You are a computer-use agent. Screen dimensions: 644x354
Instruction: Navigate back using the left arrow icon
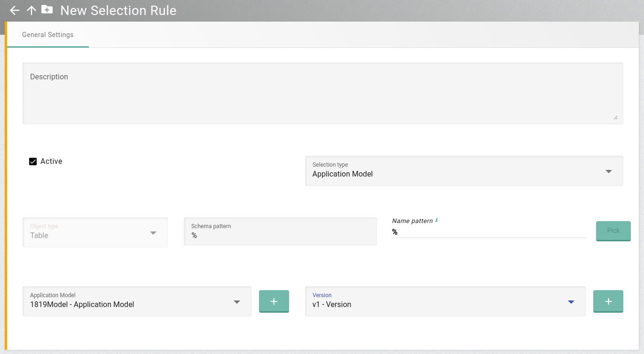tap(14, 10)
